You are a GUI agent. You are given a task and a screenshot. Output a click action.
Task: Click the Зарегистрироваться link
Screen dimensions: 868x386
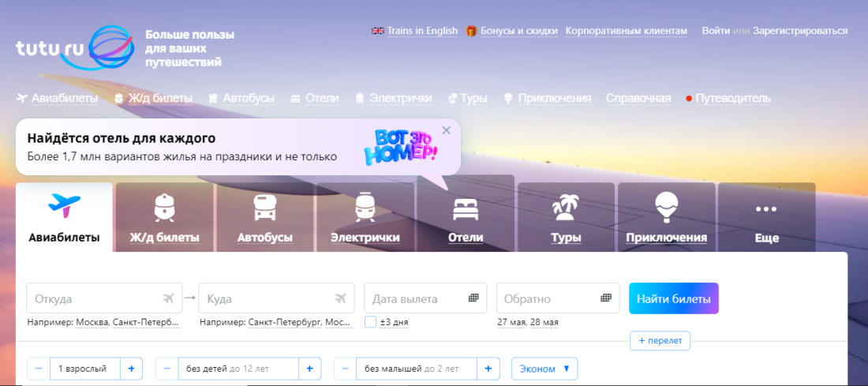pyautogui.click(x=800, y=31)
